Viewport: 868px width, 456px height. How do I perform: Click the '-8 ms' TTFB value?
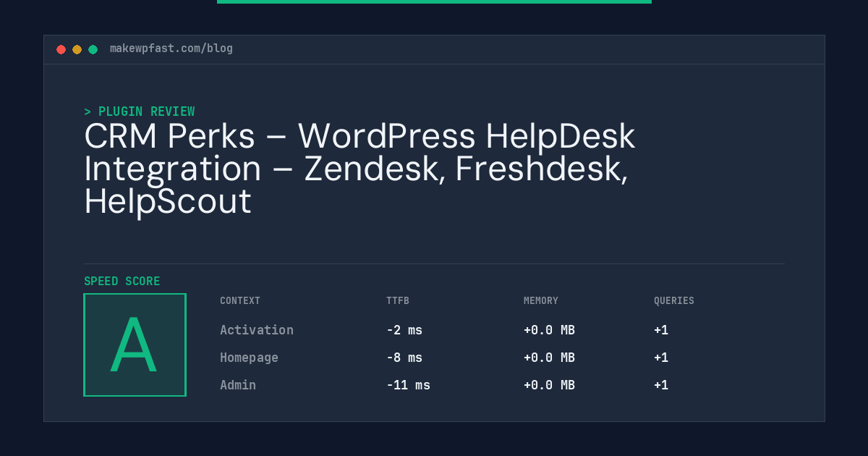pos(404,358)
